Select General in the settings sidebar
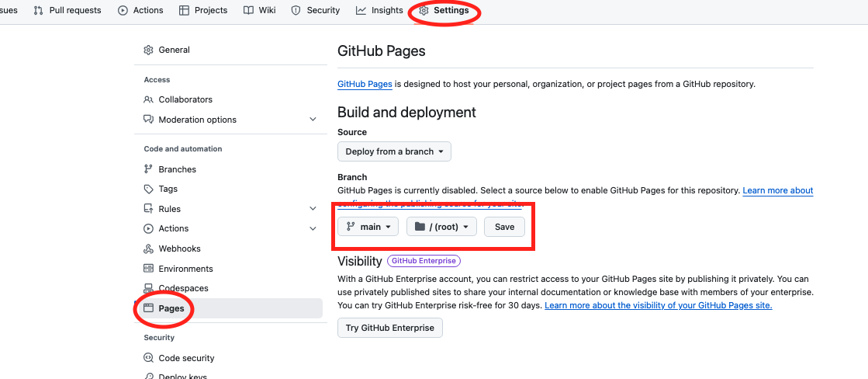 [x=175, y=50]
